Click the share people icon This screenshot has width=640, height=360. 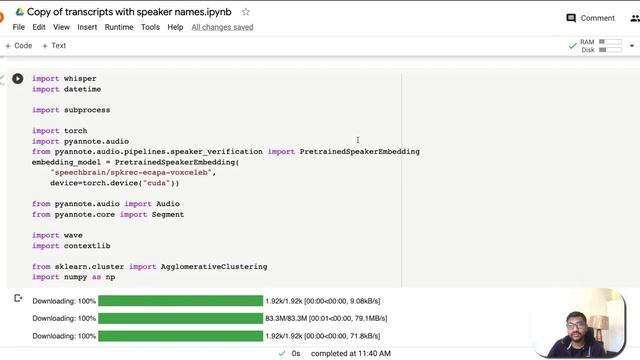tap(635, 18)
